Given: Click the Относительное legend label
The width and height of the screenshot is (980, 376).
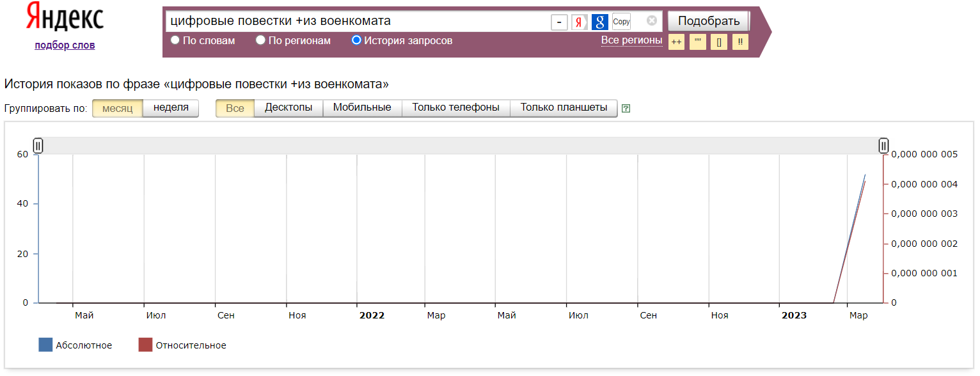Looking at the screenshot, I should point(191,345).
